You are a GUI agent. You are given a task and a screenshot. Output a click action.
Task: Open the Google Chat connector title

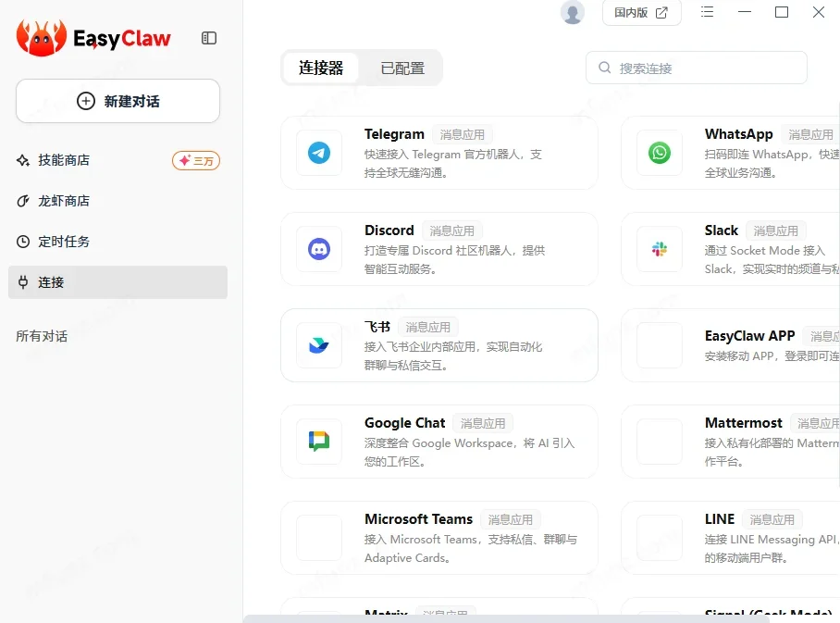(404, 423)
